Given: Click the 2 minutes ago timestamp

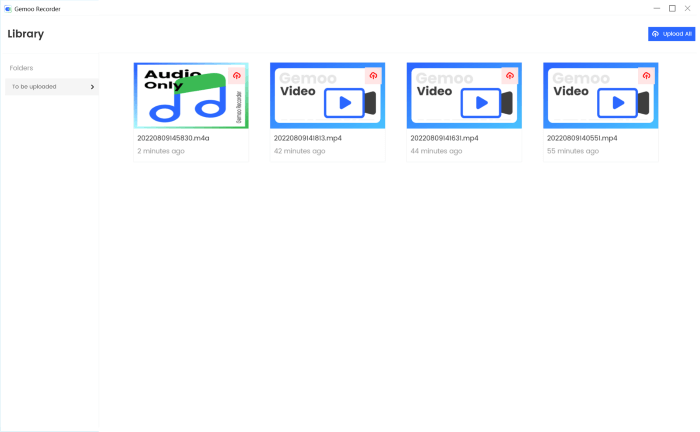Looking at the screenshot, I should 161,151.
